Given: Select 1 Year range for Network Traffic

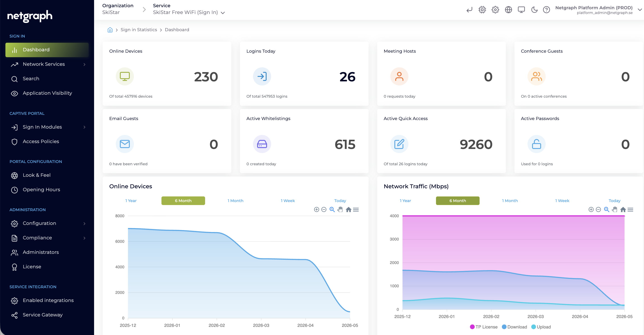Looking at the screenshot, I should point(405,201).
